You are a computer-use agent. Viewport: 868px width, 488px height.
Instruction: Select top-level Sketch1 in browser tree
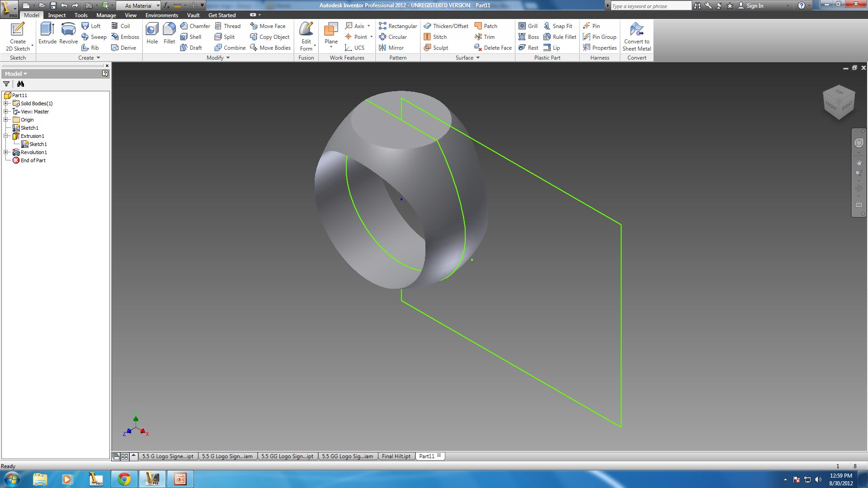pos(29,128)
